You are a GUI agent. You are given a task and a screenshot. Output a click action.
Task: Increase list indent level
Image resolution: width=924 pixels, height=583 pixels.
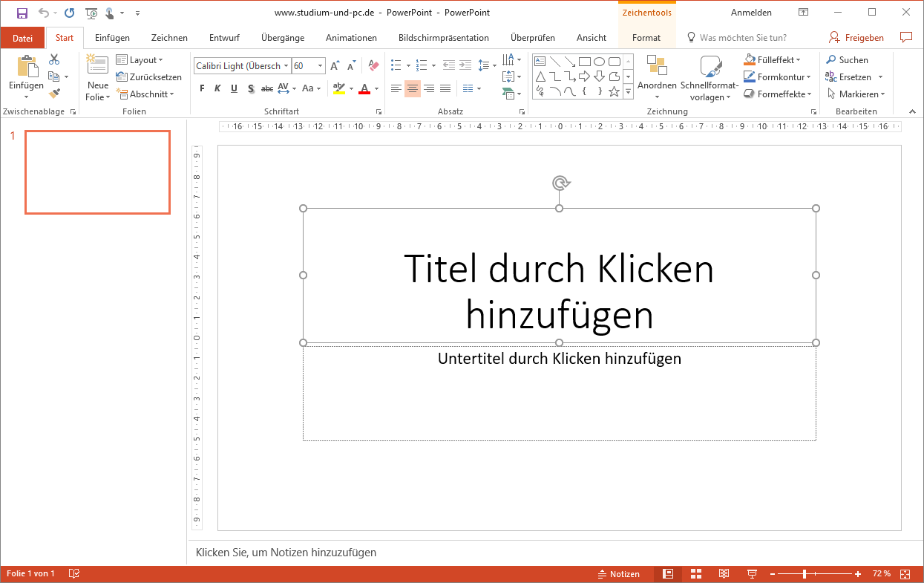point(465,65)
